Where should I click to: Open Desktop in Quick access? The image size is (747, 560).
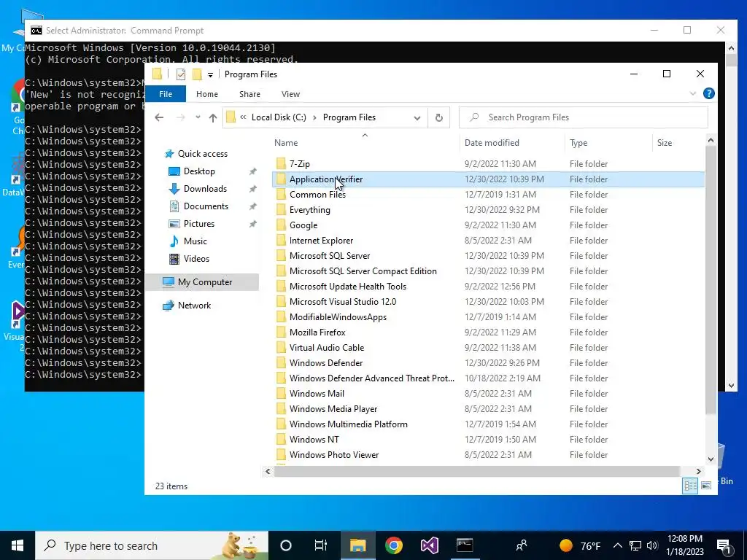pos(199,171)
